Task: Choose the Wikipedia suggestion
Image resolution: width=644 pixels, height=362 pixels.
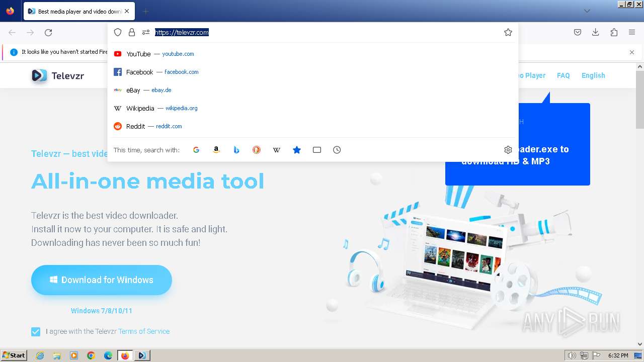Action: (x=313, y=108)
